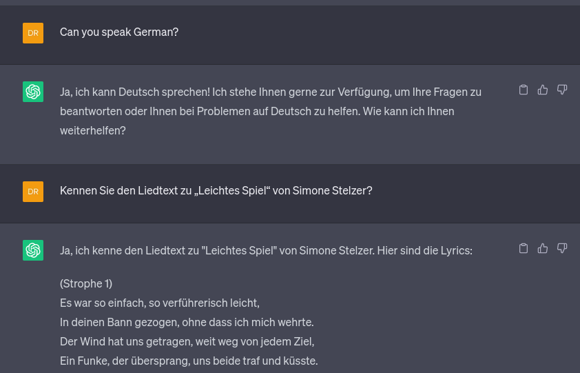This screenshot has height=373, width=580.
Task: Copy the 'Ja, ich kann Deutsch sprechen' reply
Action: pyautogui.click(x=523, y=90)
